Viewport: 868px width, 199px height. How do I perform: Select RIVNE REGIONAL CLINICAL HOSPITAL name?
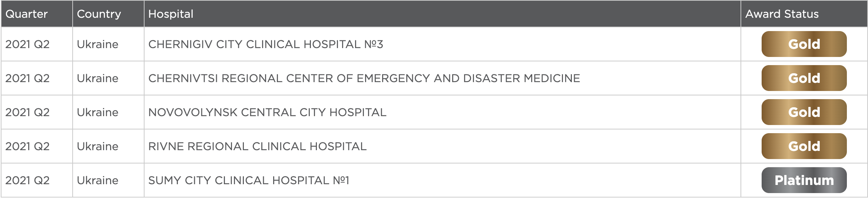pyautogui.click(x=257, y=146)
